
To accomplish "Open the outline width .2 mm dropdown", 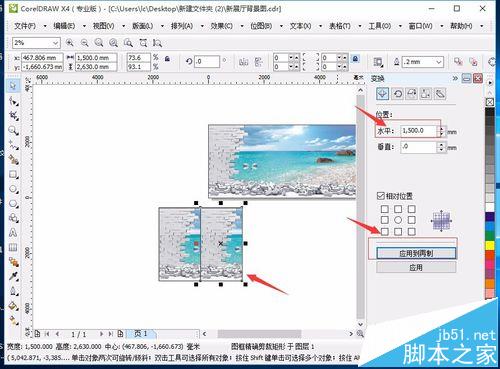I will (x=439, y=62).
